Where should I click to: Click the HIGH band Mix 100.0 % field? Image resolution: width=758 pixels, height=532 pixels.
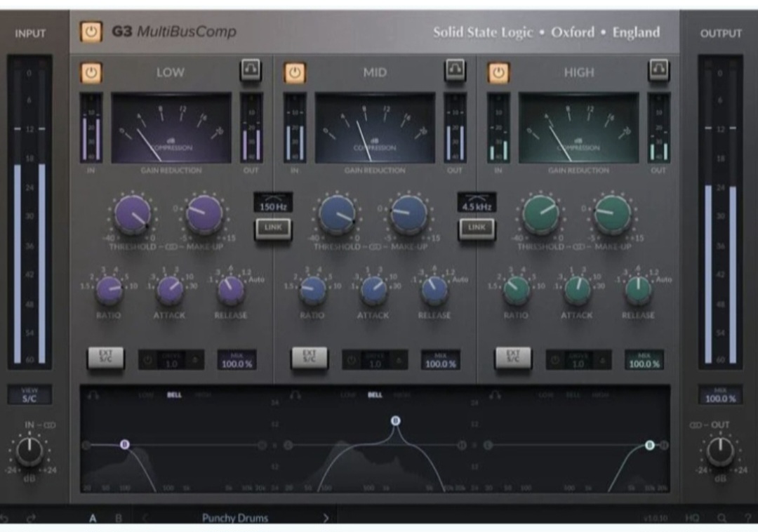click(644, 361)
